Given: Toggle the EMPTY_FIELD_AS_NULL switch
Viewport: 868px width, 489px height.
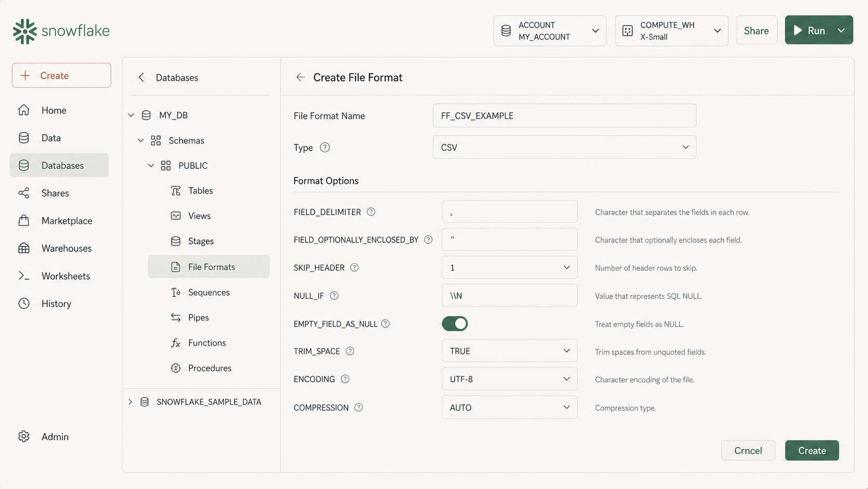Looking at the screenshot, I should pyautogui.click(x=455, y=324).
